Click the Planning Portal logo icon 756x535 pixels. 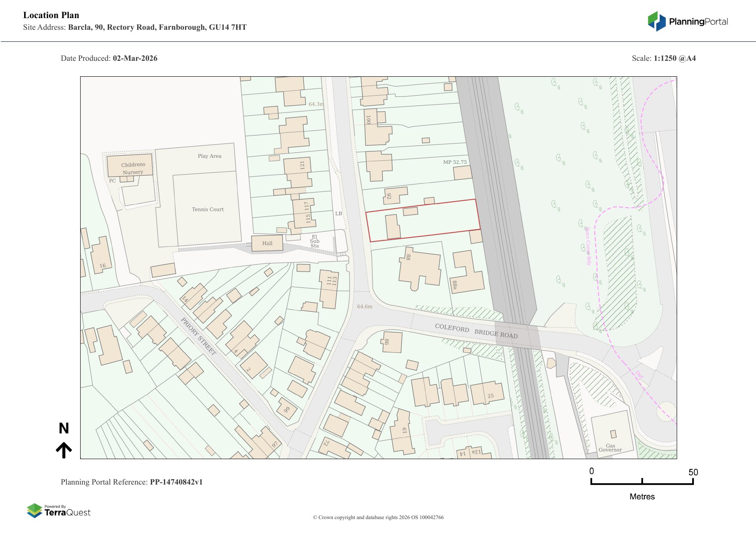(656, 21)
